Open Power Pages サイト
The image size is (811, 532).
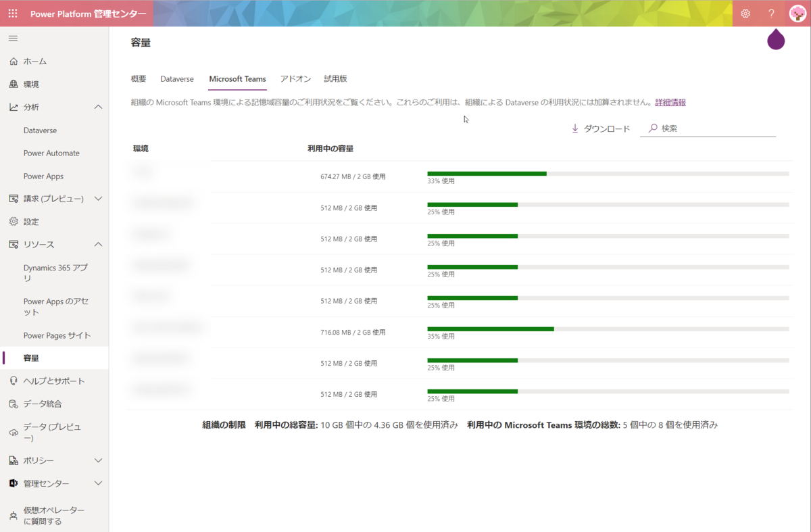57,335
